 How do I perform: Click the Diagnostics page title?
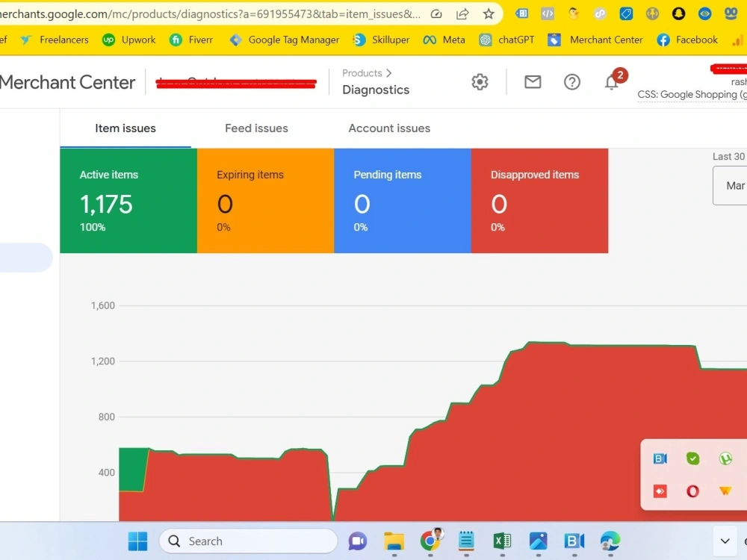coord(376,90)
